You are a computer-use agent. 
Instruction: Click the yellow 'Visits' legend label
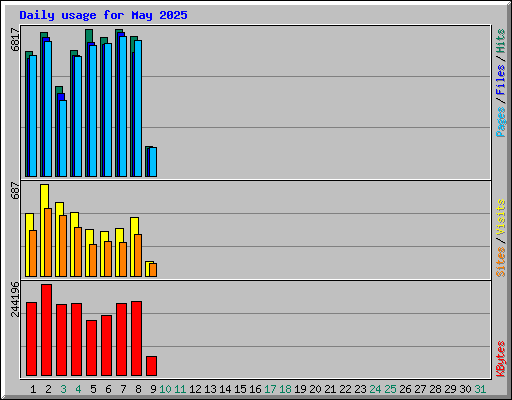(x=500, y=217)
